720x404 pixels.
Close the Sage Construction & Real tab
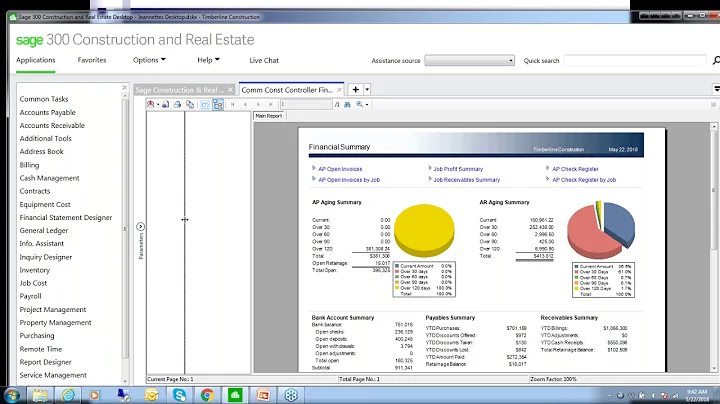[231, 90]
